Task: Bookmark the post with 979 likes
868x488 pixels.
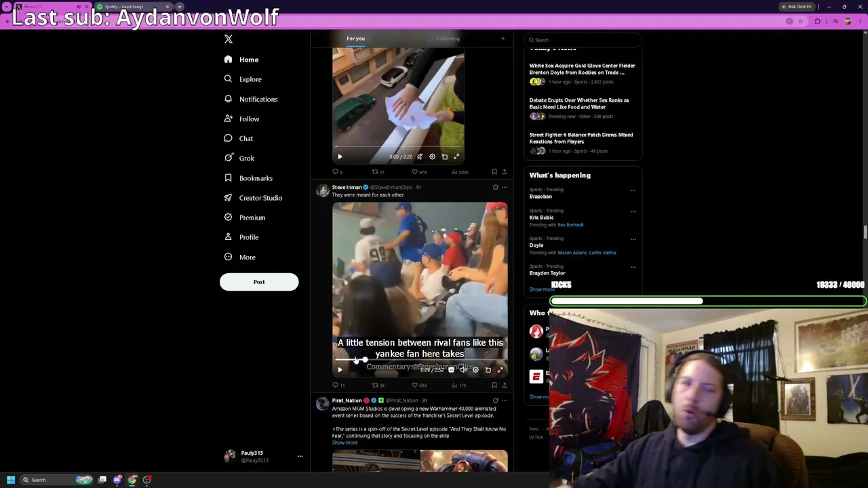Action: coord(494,172)
